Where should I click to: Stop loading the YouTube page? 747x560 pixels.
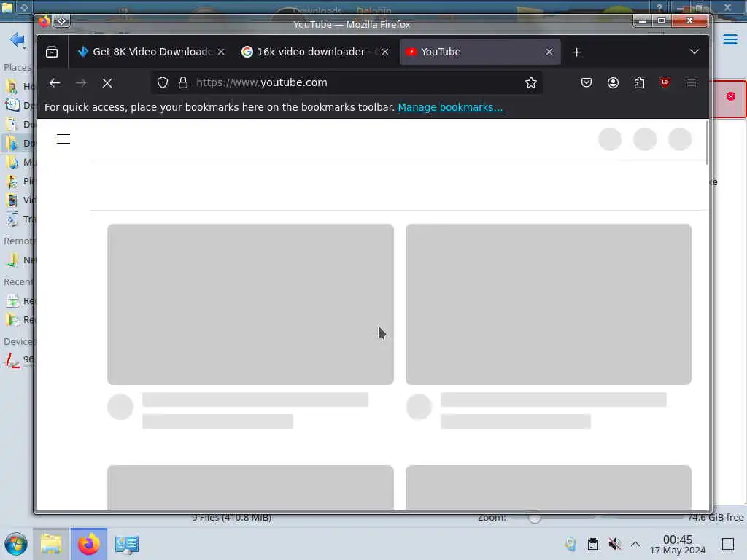click(107, 83)
